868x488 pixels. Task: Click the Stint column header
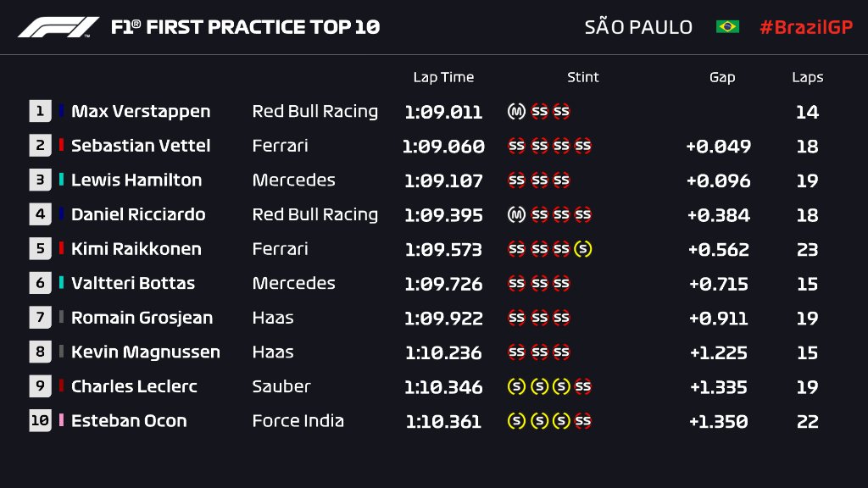click(x=583, y=77)
